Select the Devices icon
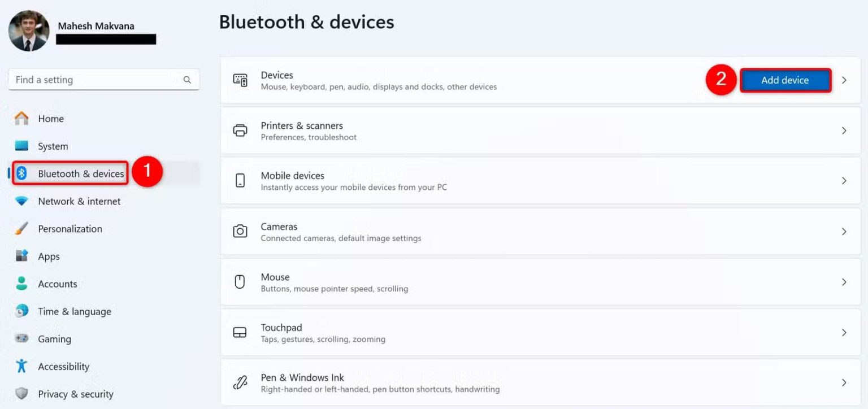Image resolution: width=868 pixels, height=409 pixels. point(241,80)
